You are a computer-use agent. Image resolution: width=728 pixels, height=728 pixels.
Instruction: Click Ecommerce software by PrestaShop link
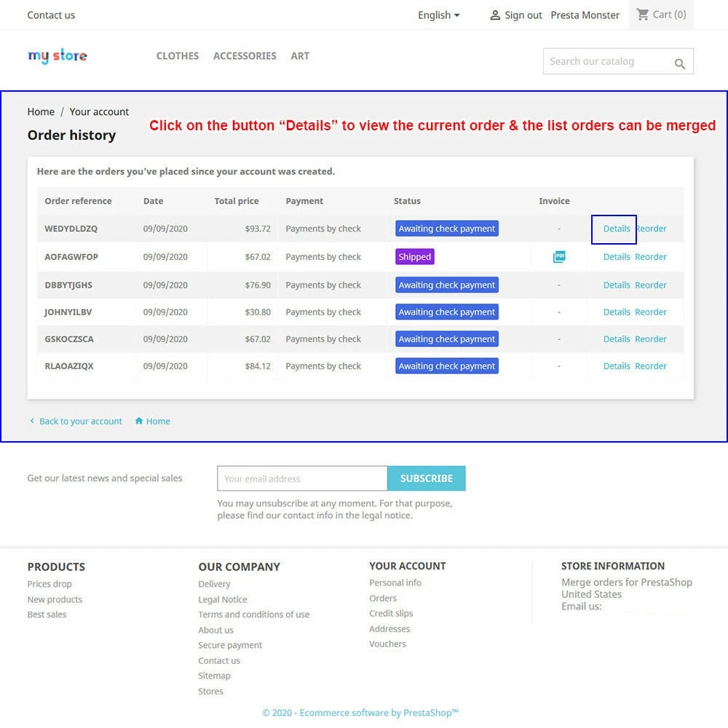(x=360, y=713)
